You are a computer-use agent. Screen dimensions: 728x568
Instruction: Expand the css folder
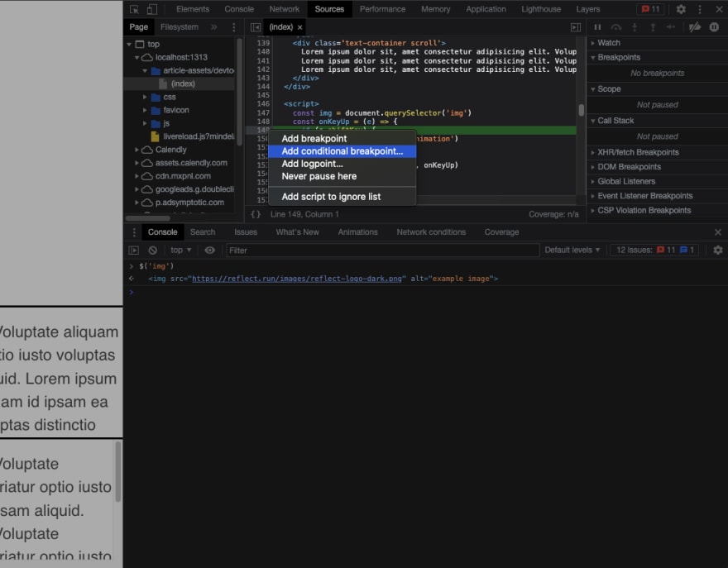coord(145,97)
